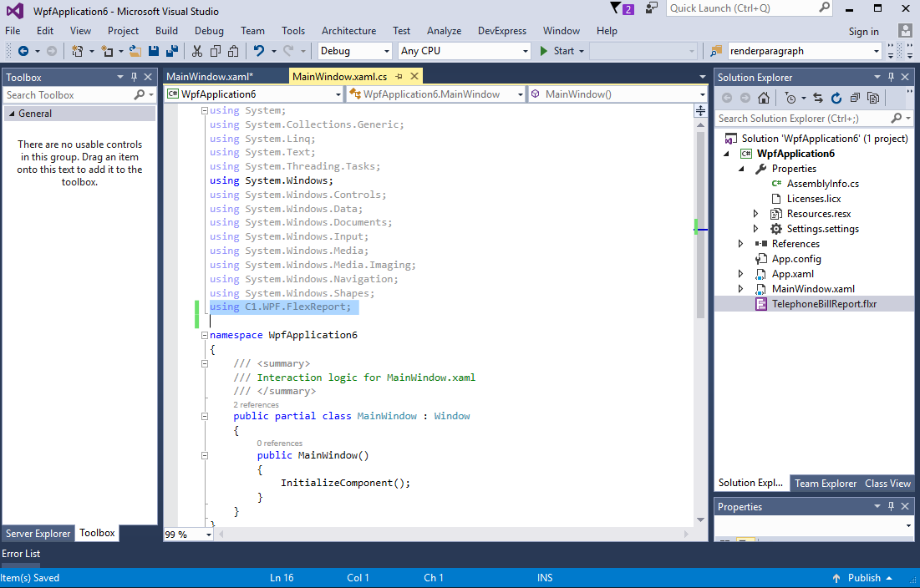Collapse the using directives outlining block

click(204, 110)
